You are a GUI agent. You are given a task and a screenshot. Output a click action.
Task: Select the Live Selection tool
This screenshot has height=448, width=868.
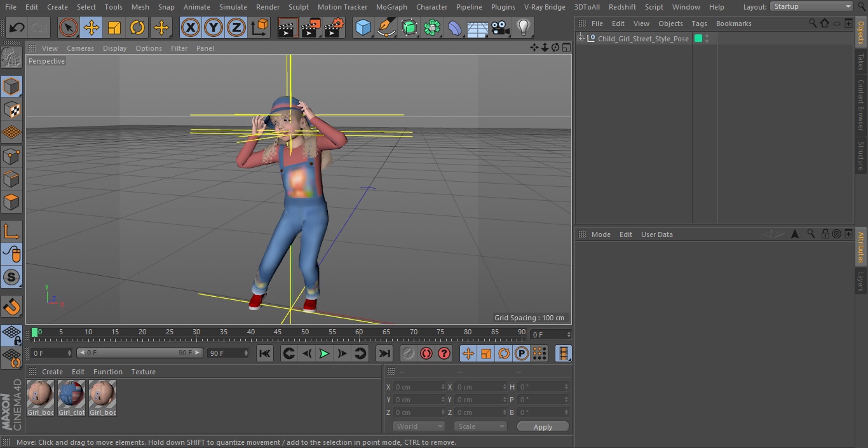pyautogui.click(x=68, y=27)
